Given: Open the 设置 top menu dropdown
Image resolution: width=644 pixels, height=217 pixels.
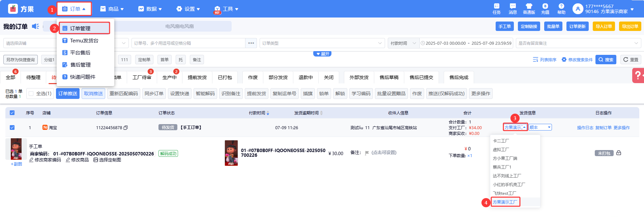Looking at the screenshot, I should [188, 9].
